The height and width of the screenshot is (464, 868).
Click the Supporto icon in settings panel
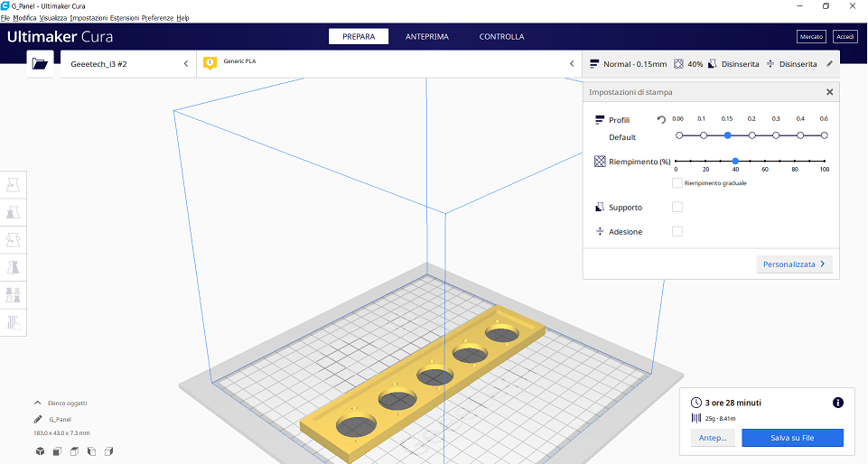coord(600,207)
